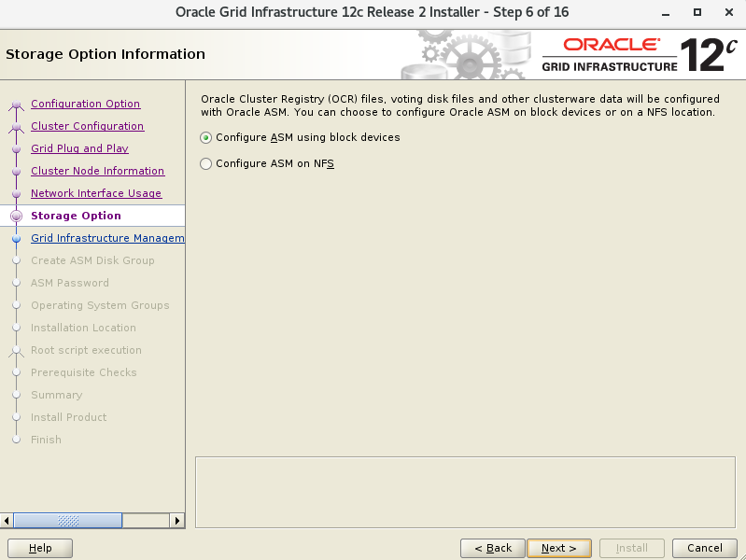The width and height of the screenshot is (746, 560).
Task: Click the Next button
Action: 558,548
